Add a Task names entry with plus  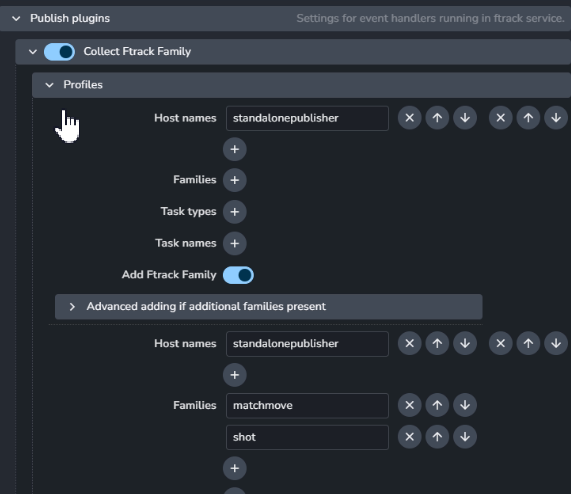[x=235, y=243]
